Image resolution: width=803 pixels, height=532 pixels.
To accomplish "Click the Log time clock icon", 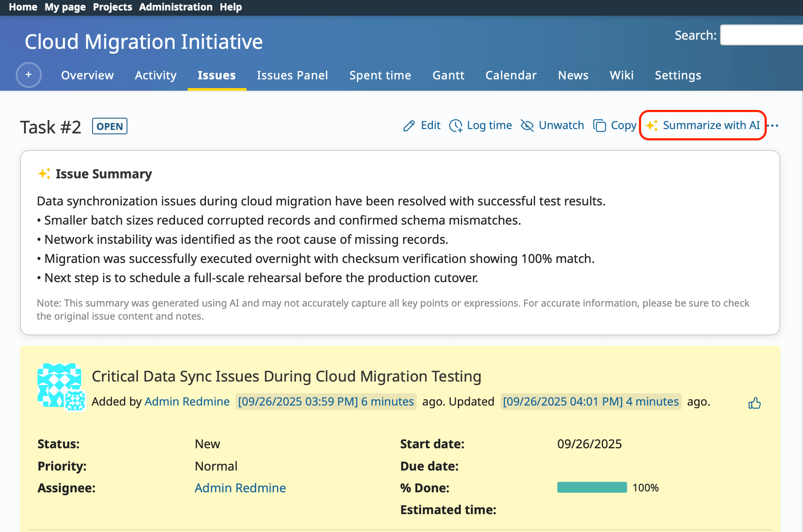I will (x=456, y=126).
